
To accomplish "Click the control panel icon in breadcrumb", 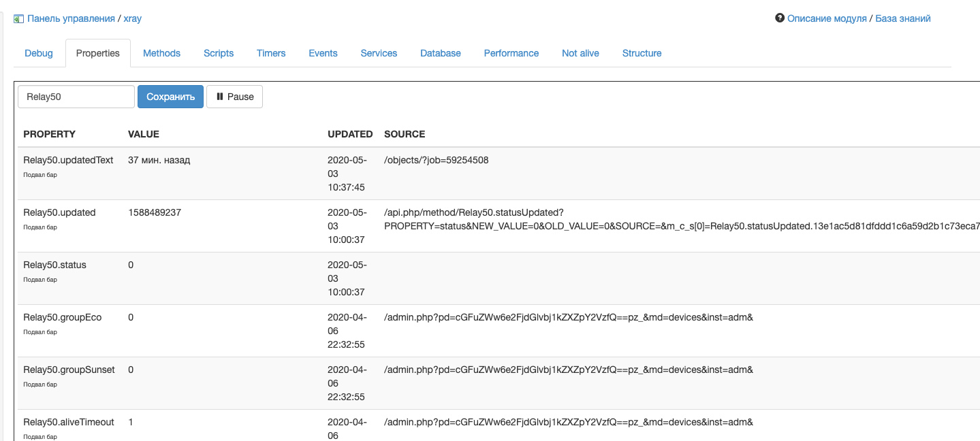I will tap(18, 19).
